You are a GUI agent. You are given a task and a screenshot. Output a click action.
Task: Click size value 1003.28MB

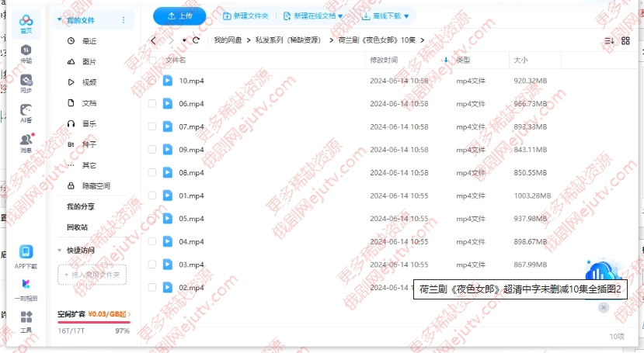[532, 196]
